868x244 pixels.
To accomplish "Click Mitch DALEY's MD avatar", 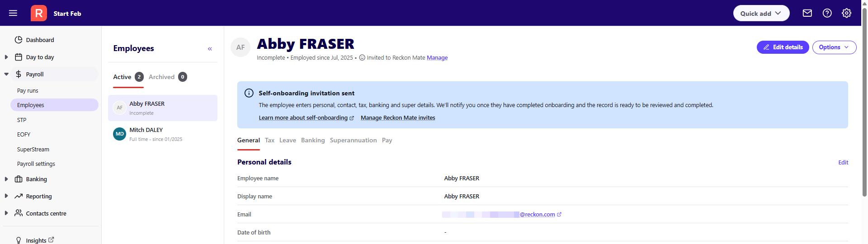I will click(x=119, y=134).
